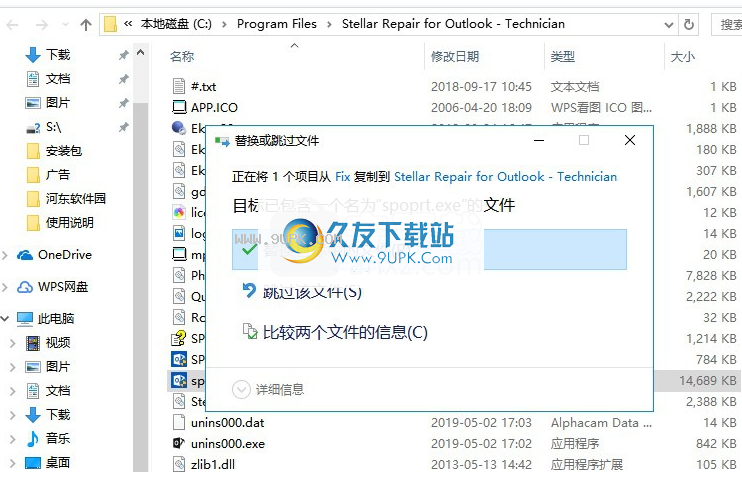Screen dimensions: 742x483
Task: Click 本地磁盘 (C:) in the address path
Action: coord(176,24)
